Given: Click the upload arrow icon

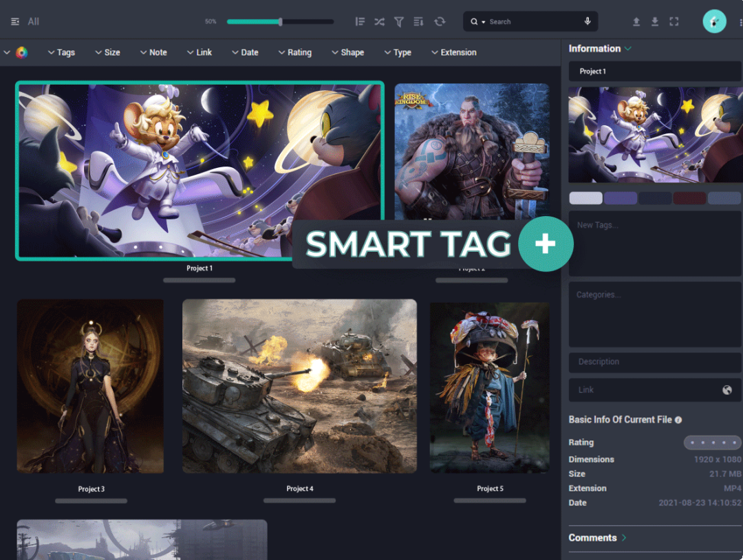Looking at the screenshot, I should pos(636,21).
